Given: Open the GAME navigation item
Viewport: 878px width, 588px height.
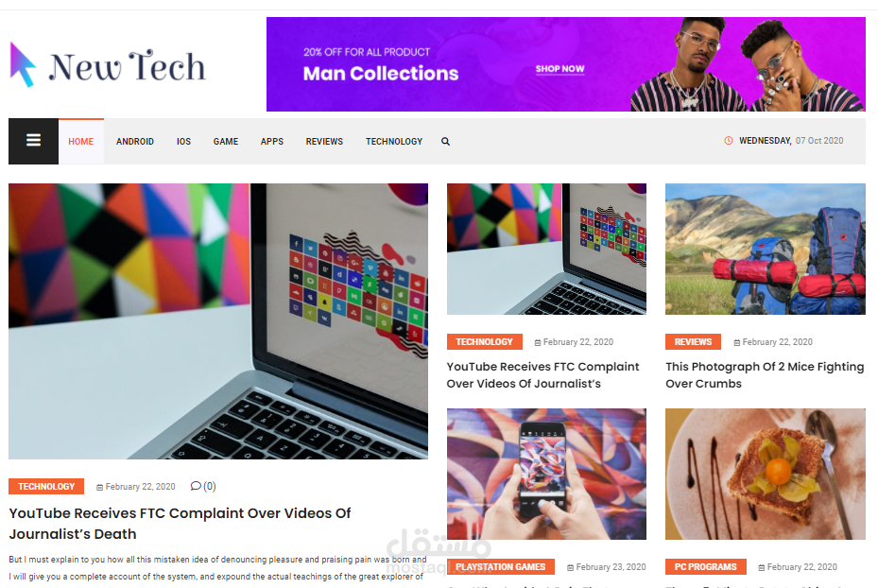Looking at the screenshot, I should [x=226, y=142].
